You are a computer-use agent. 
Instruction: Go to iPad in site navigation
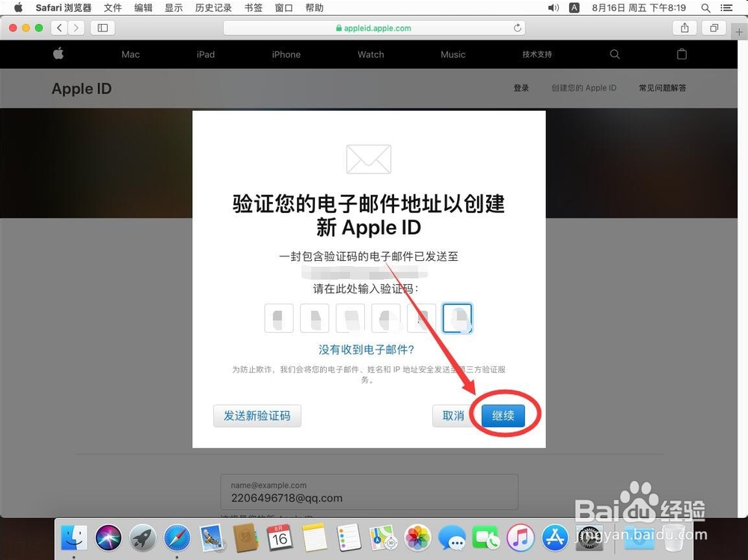point(206,55)
